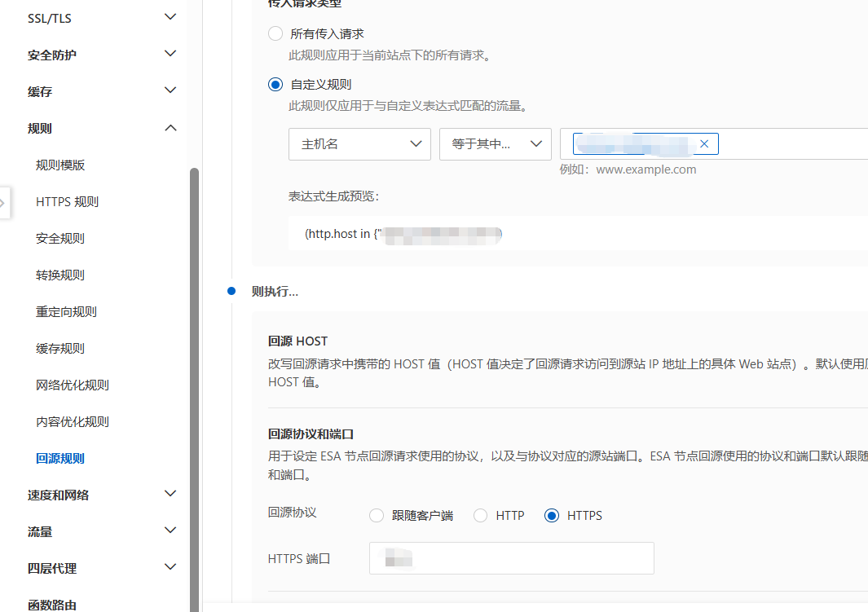The image size is (868, 612).
Task: Click the 函数路由 sidebar link
Action: [52, 605]
